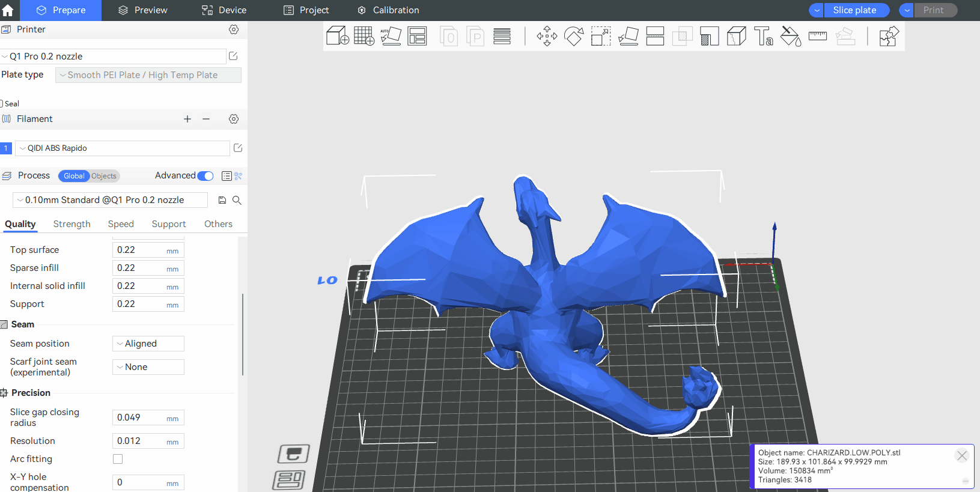Open the Seam position dropdown
Viewport: 980px width, 492px height.
pos(148,344)
